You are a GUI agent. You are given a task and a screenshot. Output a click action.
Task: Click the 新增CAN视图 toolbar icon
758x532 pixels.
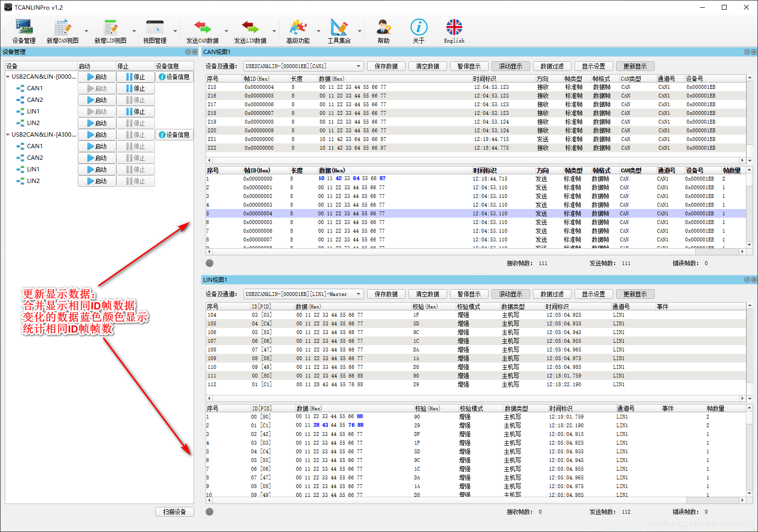click(x=62, y=31)
